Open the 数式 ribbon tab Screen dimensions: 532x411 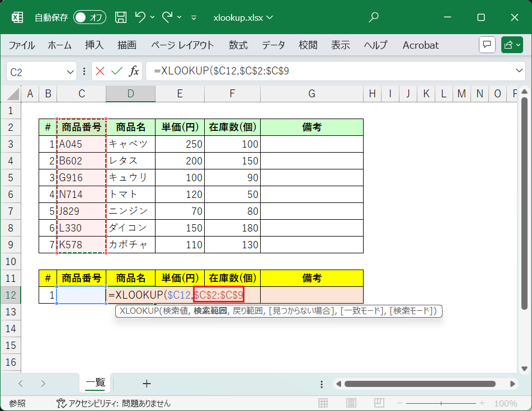pos(238,45)
